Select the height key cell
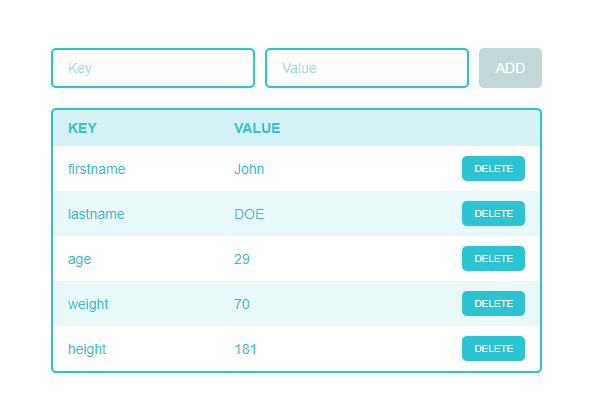 pos(87,349)
